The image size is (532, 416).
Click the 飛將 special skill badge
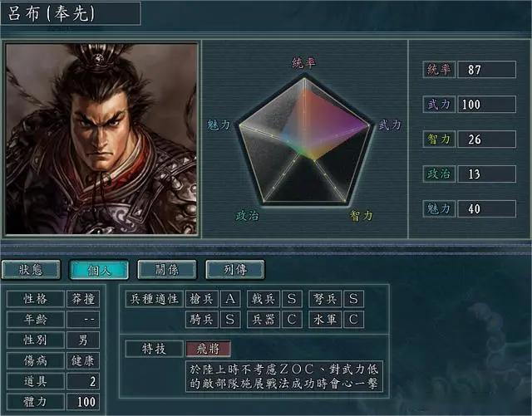pyautogui.click(x=209, y=349)
